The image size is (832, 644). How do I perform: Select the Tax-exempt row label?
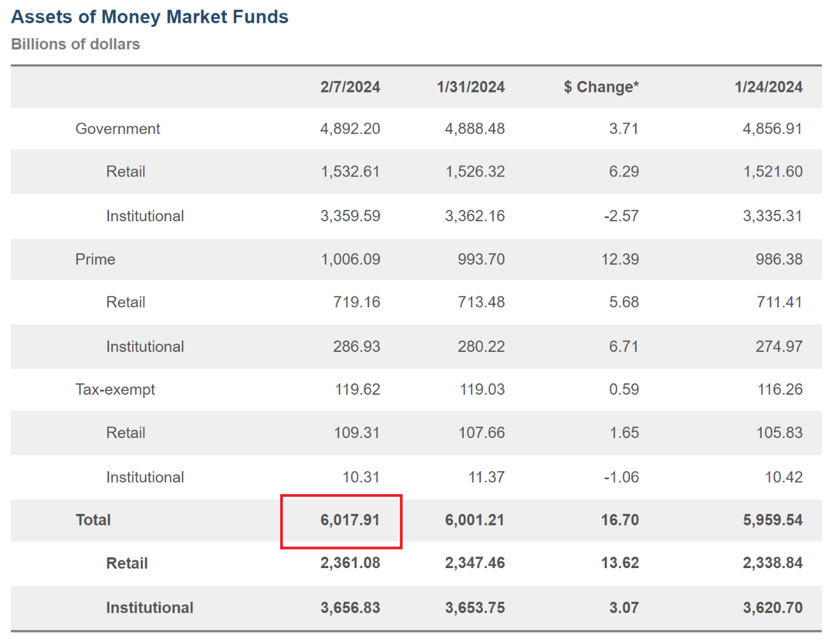[115, 390]
